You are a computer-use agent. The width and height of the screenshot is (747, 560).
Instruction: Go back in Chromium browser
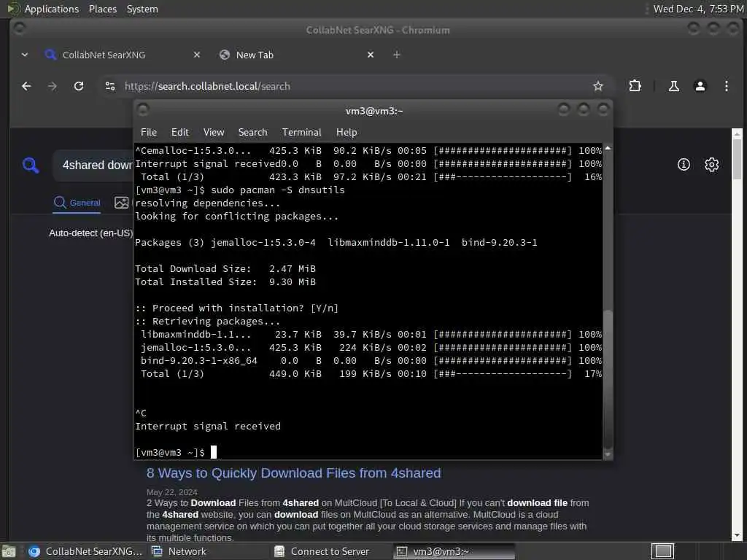click(x=27, y=86)
